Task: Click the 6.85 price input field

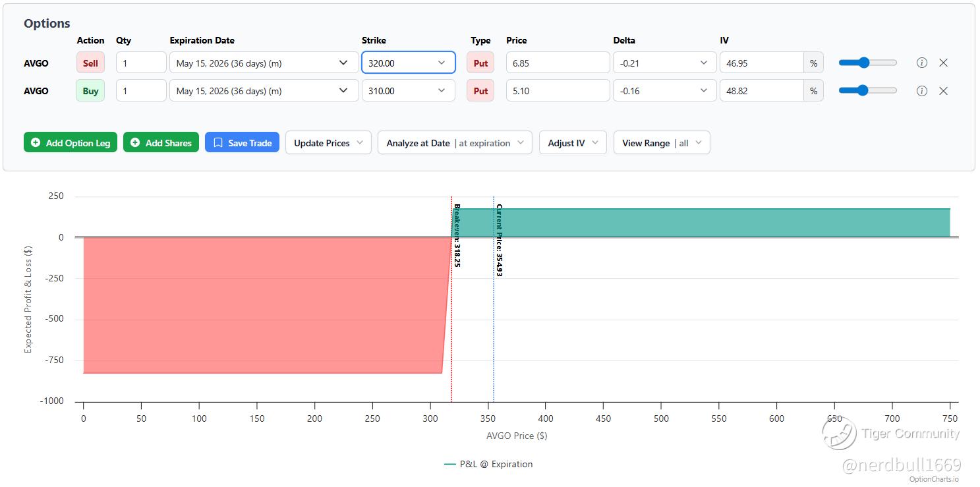Action: [x=558, y=63]
